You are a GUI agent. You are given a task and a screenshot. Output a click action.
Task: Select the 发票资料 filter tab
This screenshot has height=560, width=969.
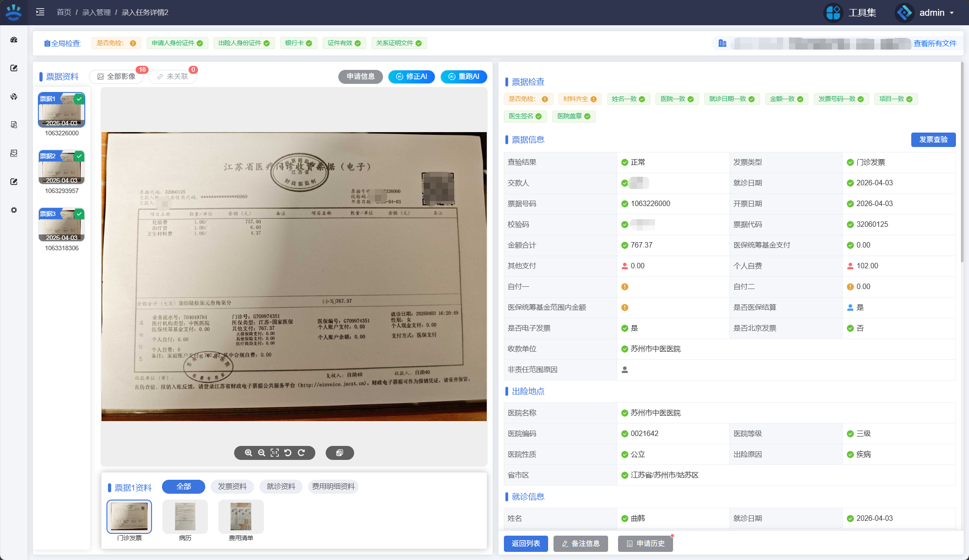232,487
